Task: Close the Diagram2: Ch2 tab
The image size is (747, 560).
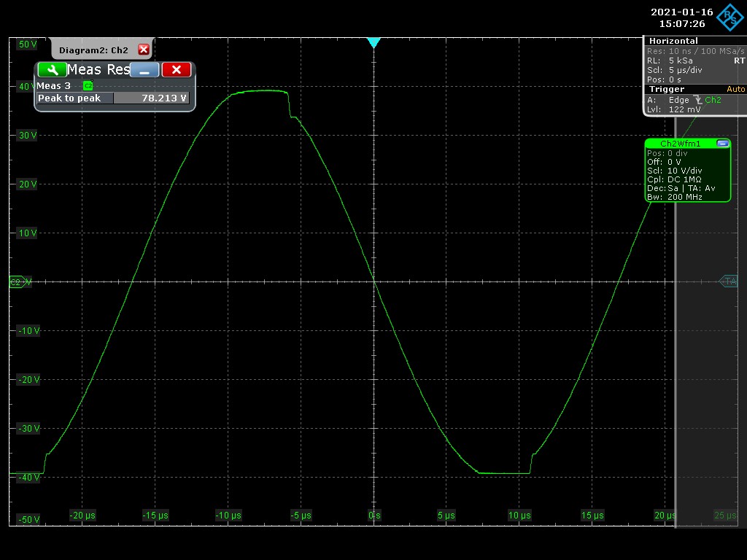Action: coord(144,50)
